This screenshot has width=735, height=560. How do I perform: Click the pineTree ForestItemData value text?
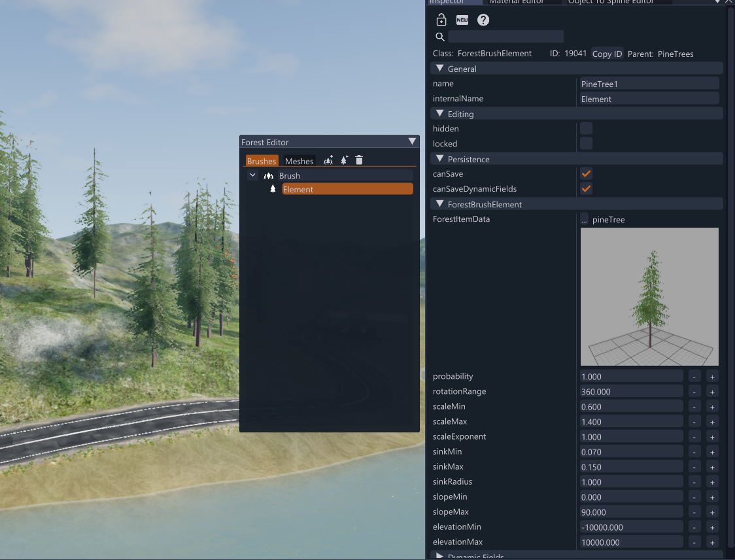pyautogui.click(x=608, y=220)
